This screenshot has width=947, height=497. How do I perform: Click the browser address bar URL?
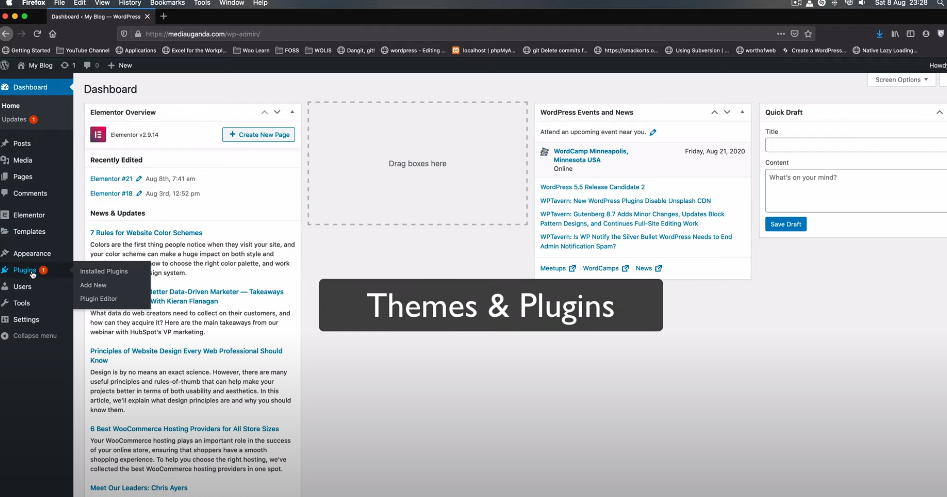tap(203, 34)
